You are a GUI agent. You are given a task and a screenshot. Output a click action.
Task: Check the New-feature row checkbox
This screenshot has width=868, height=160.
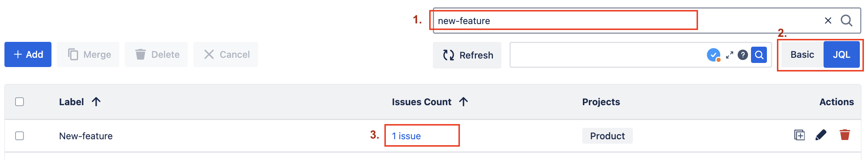(x=20, y=136)
